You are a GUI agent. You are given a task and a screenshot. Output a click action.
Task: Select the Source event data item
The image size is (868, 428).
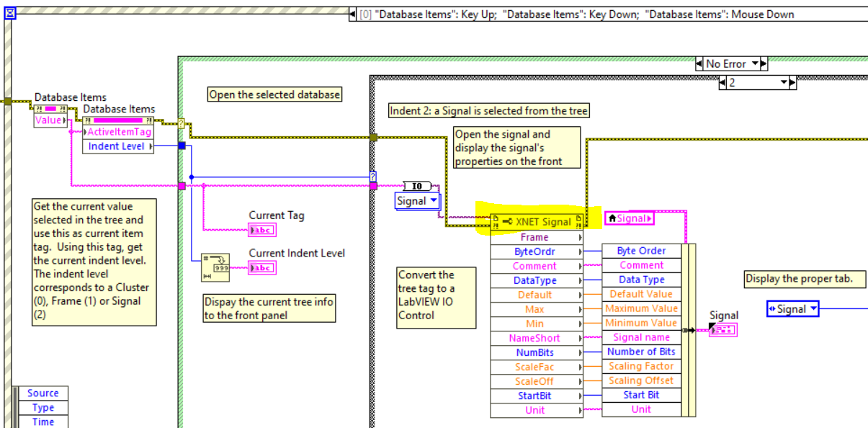click(42, 393)
